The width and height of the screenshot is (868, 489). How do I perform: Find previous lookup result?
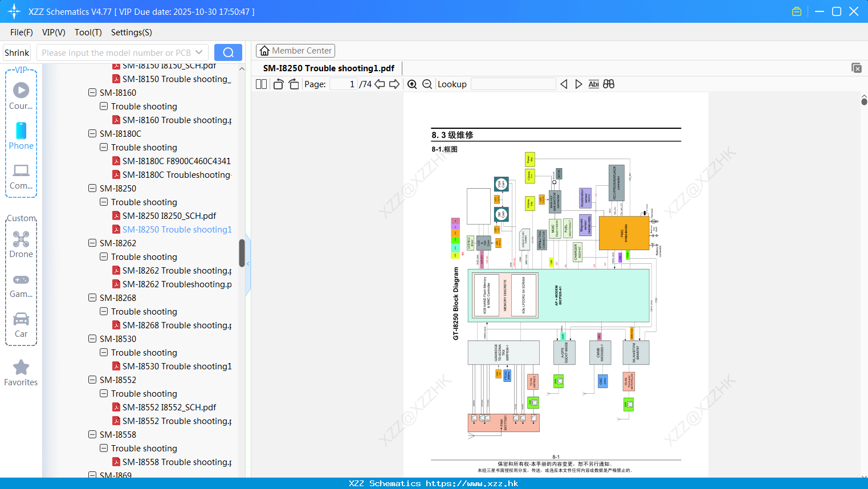564,84
